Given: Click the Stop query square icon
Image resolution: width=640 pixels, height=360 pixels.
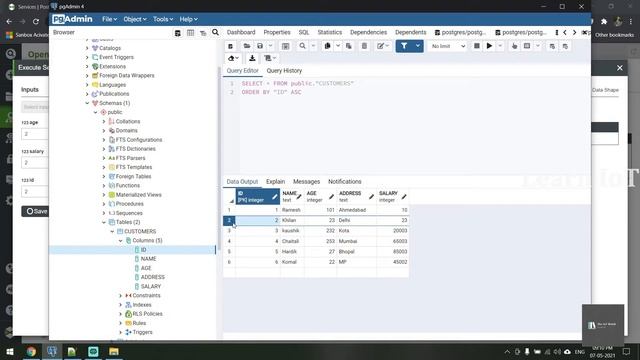Looking at the screenshot, I should click(x=476, y=46).
